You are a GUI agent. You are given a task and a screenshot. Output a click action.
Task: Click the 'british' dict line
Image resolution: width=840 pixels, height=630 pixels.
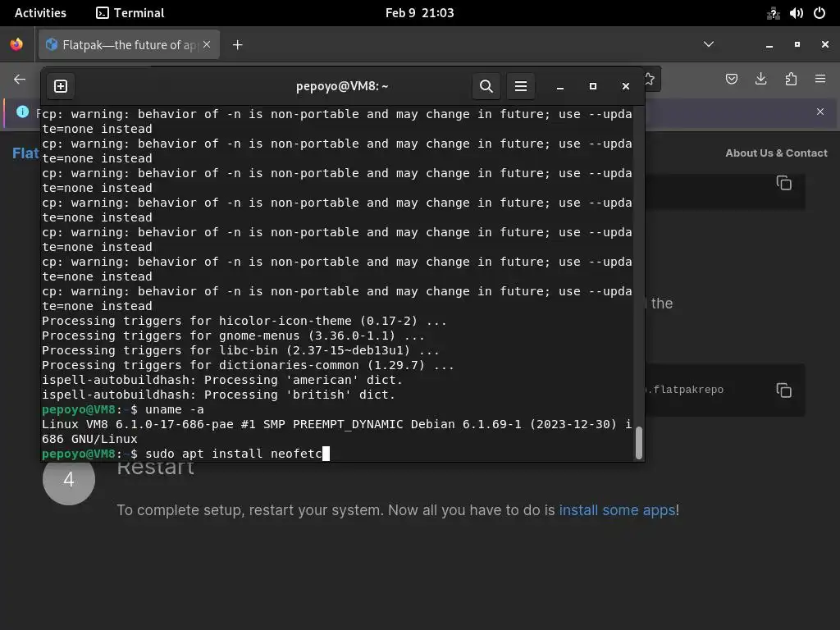(218, 395)
